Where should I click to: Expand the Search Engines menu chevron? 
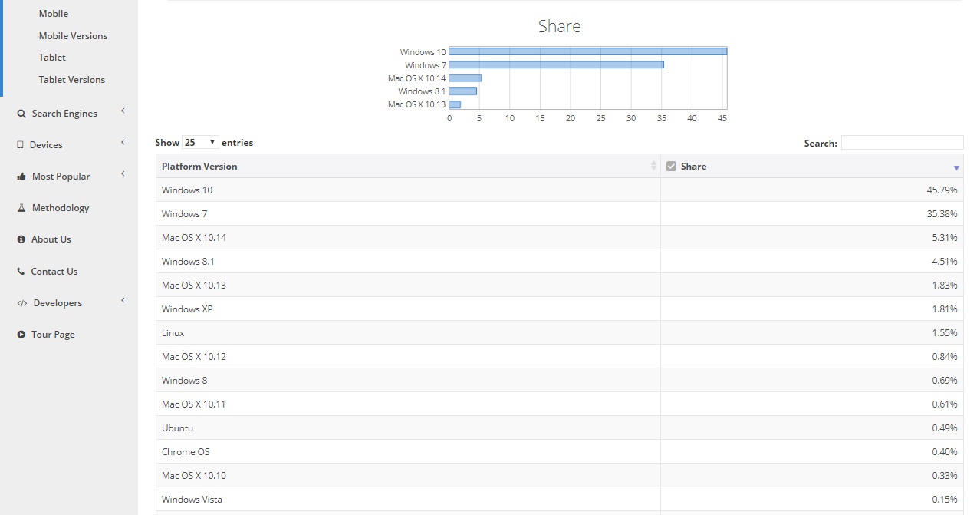tap(123, 111)
